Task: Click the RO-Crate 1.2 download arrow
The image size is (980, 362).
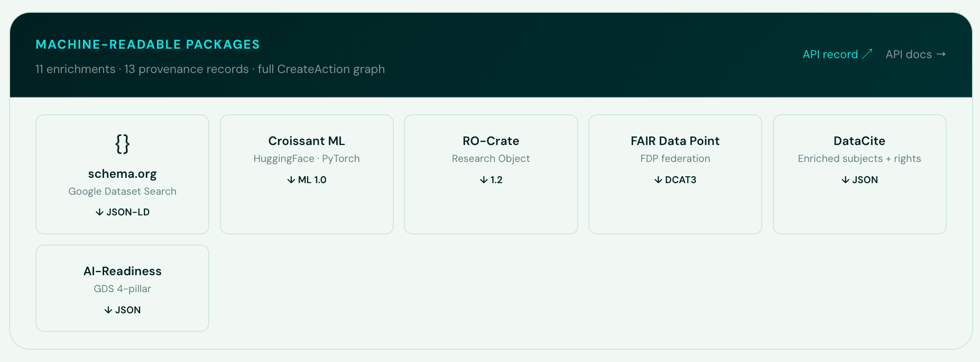Action: [484, 180]
